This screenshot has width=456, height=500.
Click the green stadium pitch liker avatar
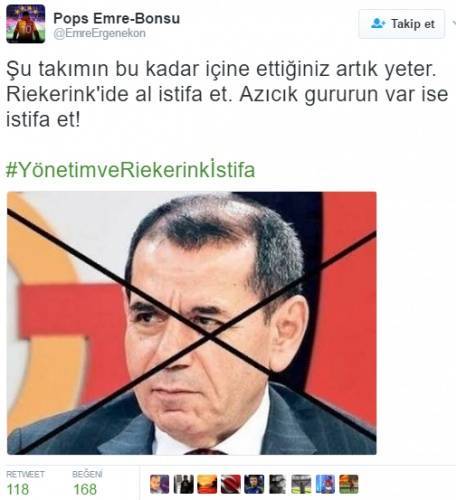coord(301,484)
